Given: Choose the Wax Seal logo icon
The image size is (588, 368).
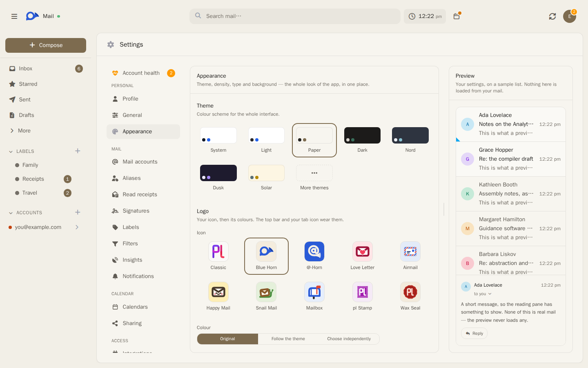Looking at the screenshot, I should tap(410, 296).
